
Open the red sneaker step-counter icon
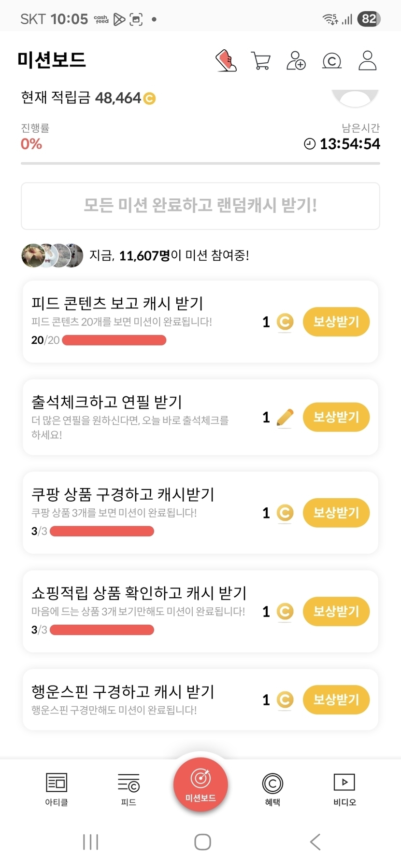point(226,61)
